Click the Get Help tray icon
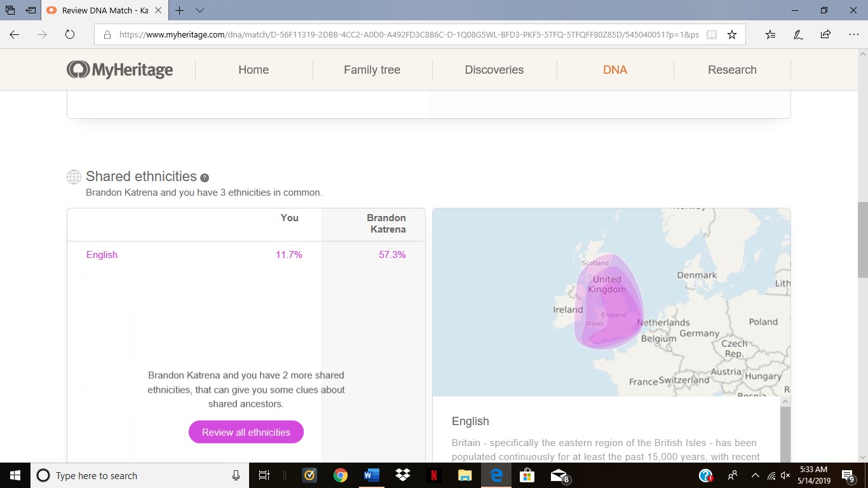This screenshot has width=868, height=488. [x=706, y=475]
